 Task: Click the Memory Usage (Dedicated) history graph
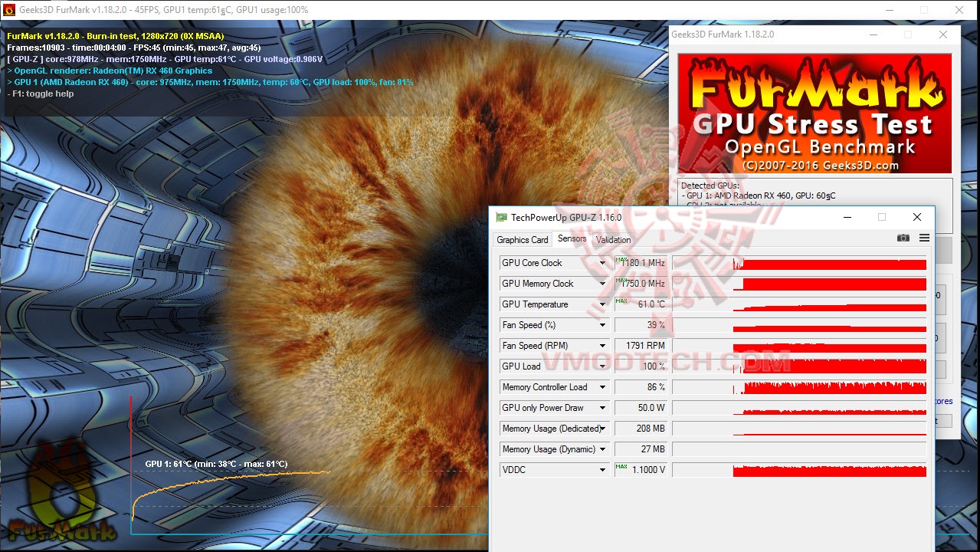coord(799,429)
